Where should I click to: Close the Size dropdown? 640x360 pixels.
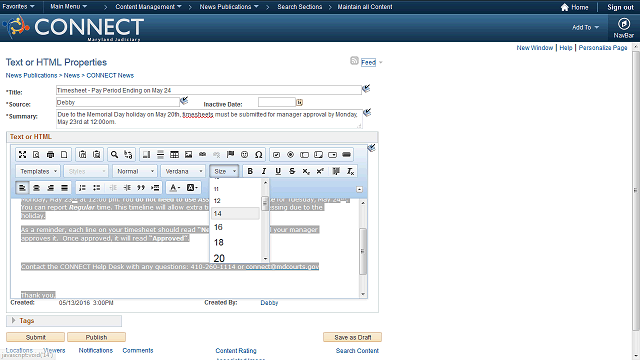[x=224, y=171]
